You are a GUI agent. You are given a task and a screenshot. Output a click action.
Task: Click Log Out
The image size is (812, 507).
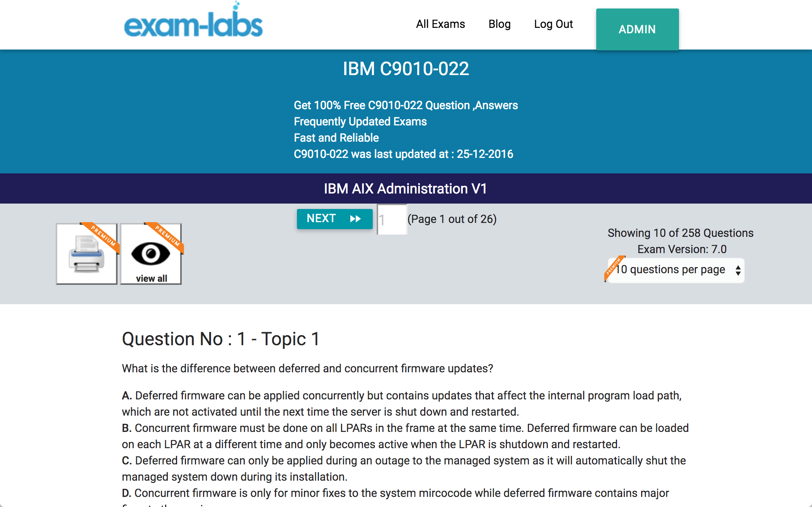point(553,24)
